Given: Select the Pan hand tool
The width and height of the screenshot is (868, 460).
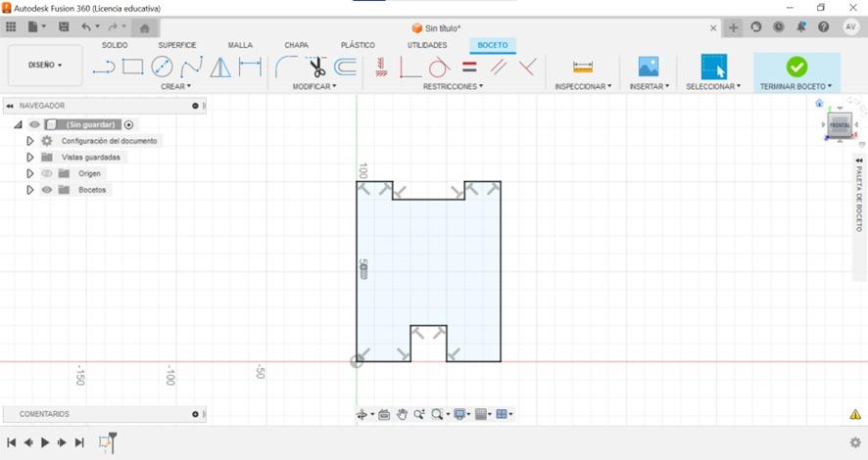Looking at the screenshot, I should (402, 414).
